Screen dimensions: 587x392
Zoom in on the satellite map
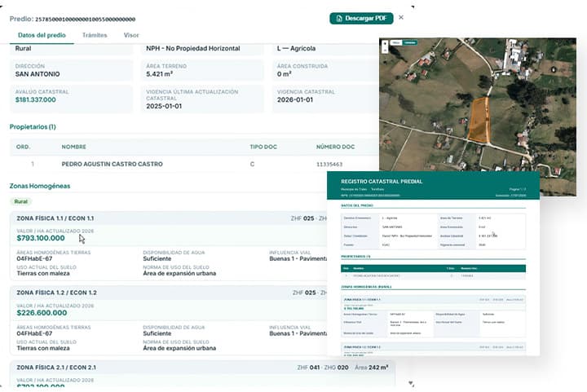pyautogui.click(x=385, y=43)
